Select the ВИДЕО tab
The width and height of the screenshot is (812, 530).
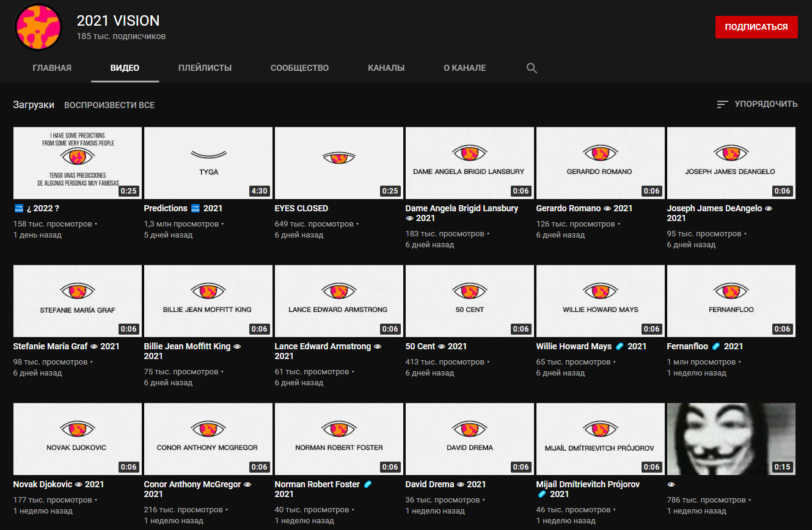click(125, 68)
